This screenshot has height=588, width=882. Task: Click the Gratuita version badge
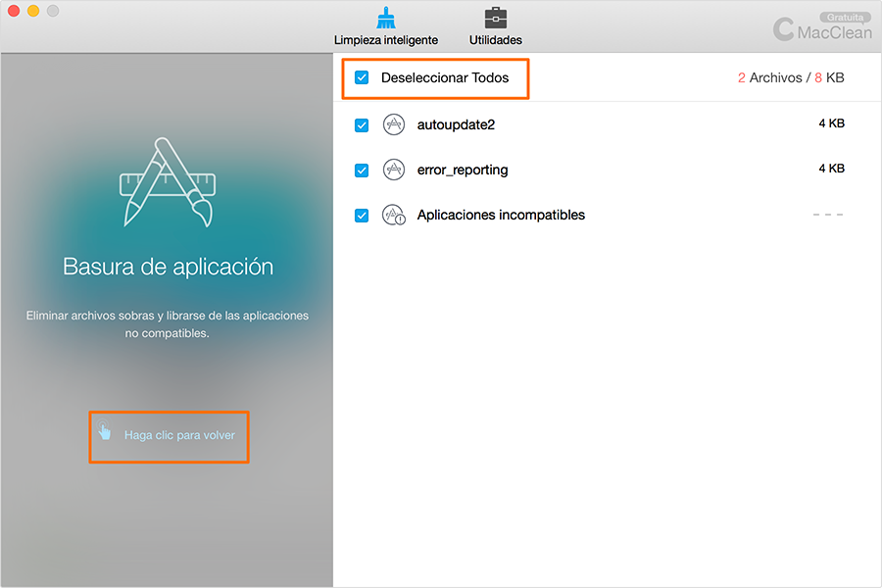845,17
